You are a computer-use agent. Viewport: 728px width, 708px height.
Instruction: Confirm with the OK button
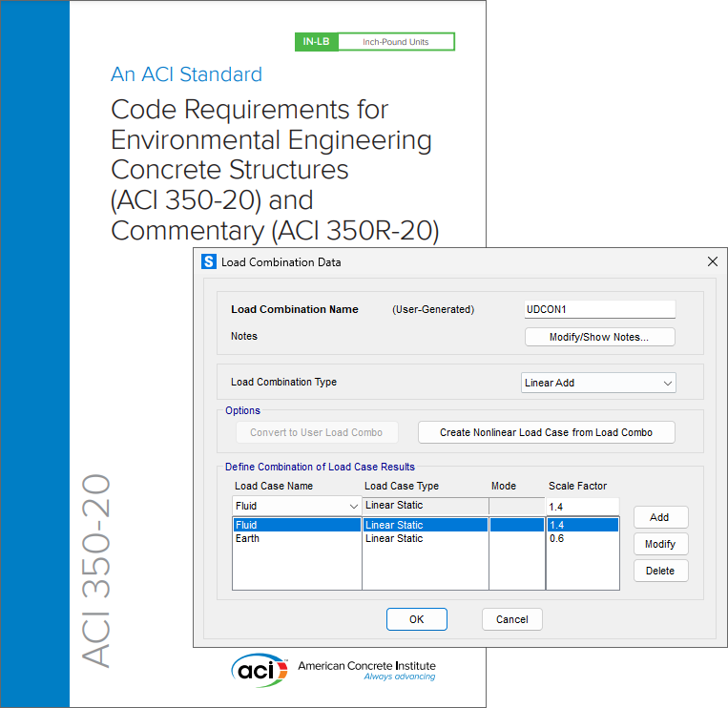[416, 619]
